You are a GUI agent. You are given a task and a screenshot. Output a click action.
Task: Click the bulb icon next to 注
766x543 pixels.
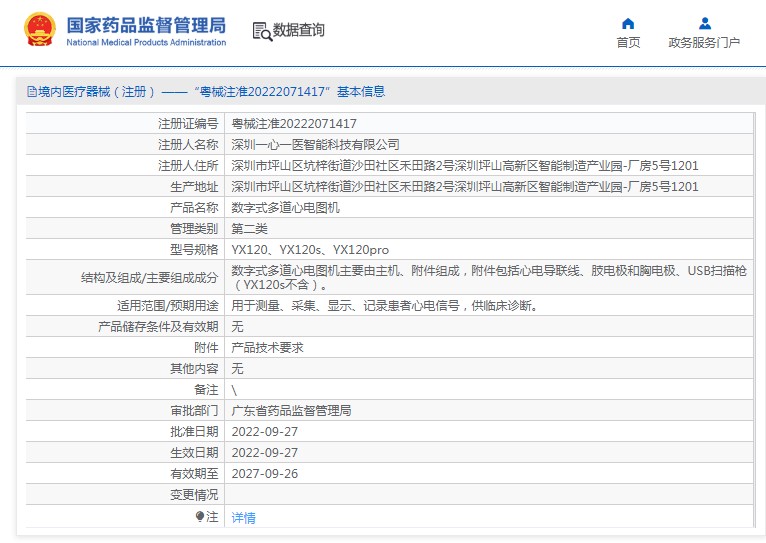pyautogui.click(x=200, y=516)
